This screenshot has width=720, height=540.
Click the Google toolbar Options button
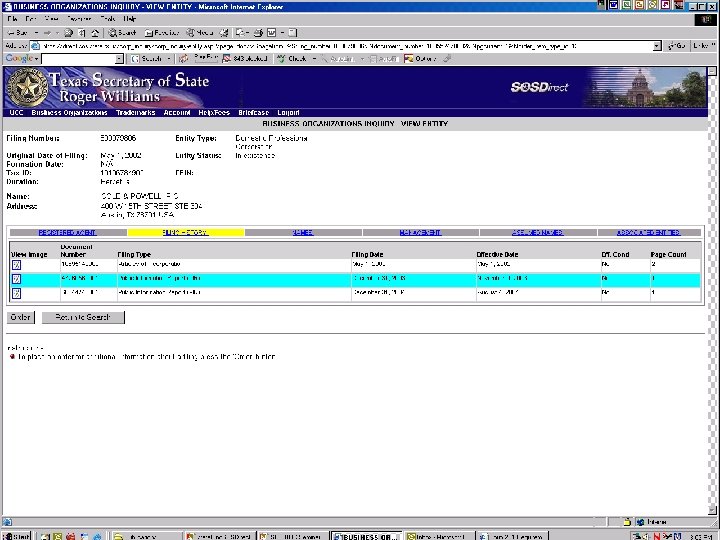point(421,59)
